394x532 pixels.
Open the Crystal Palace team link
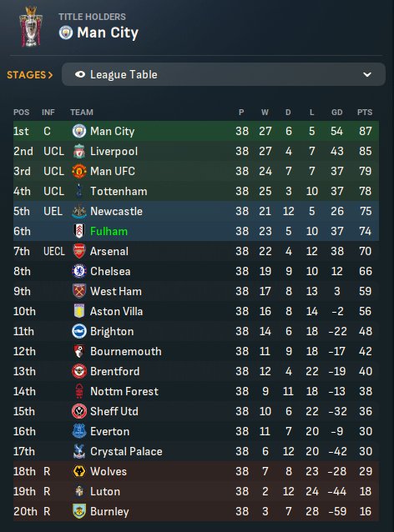[x=126, y=452]
